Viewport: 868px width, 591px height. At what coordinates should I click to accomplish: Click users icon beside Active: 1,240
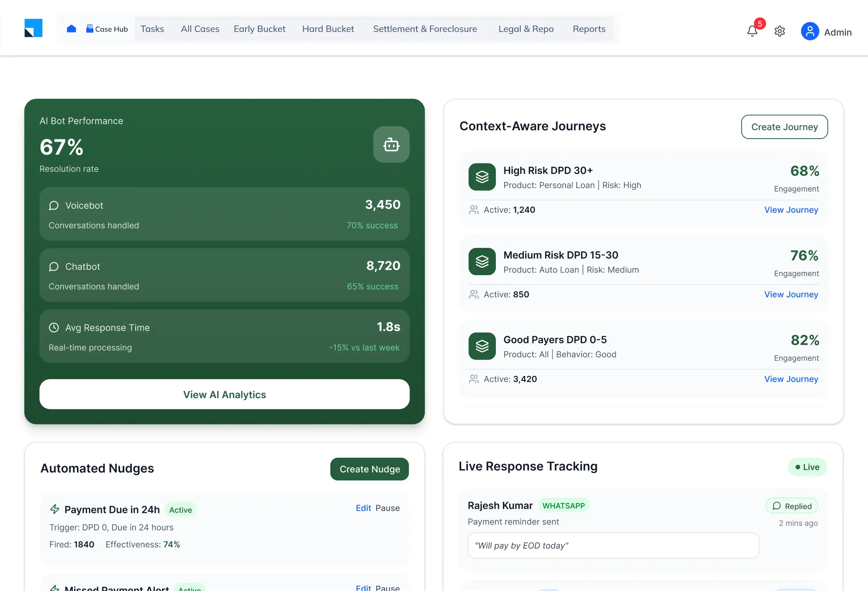tap(474, 210)
